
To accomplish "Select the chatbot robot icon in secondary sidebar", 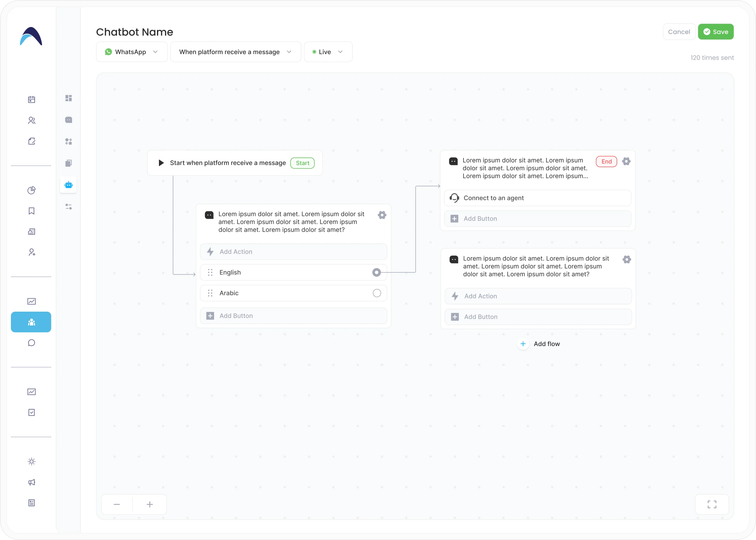I will [x=68, y=185].
